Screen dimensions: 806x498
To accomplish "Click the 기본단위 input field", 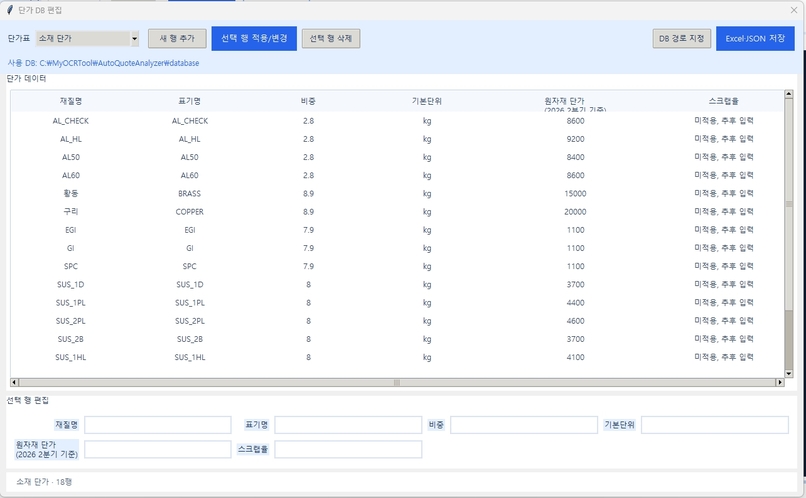I will [x=715, y=425].
